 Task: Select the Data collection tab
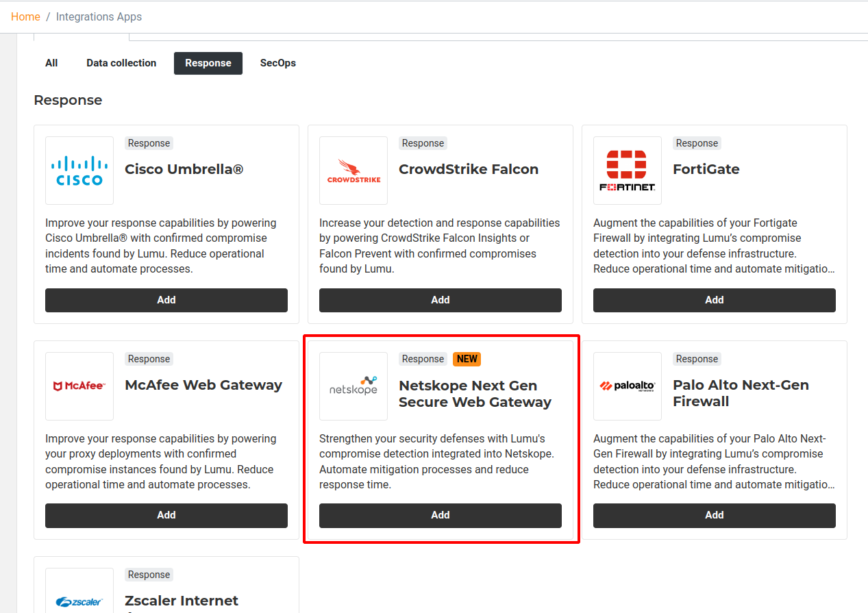121,63
